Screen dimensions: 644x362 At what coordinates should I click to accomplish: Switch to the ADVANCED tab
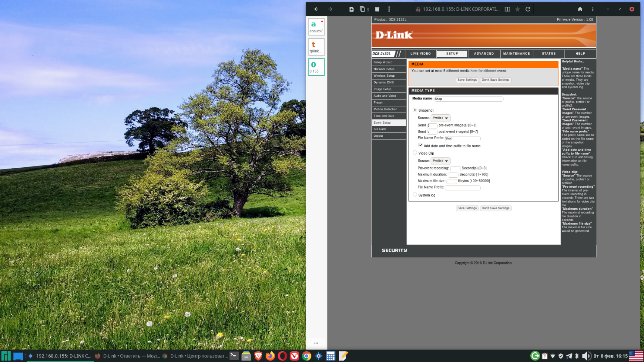tap(484, 54)
